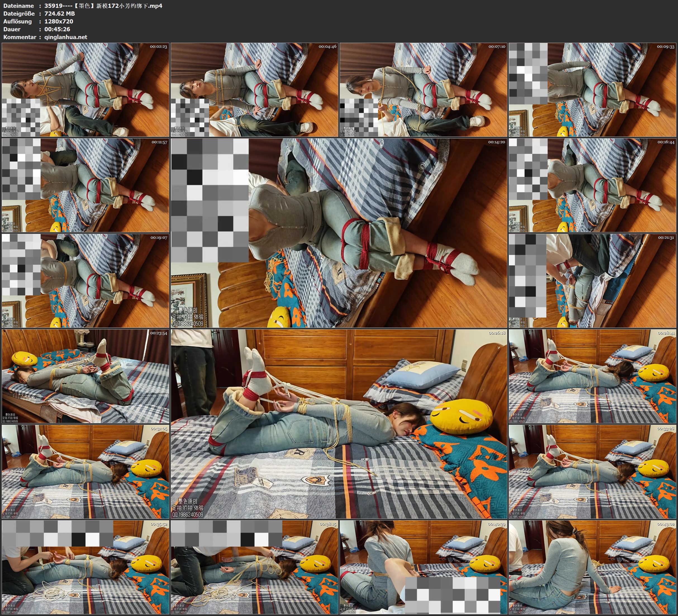Click the frame with timestamp 00:09:33
The height and width of the screenshot is (616, 678).
[x=593, y=90]
